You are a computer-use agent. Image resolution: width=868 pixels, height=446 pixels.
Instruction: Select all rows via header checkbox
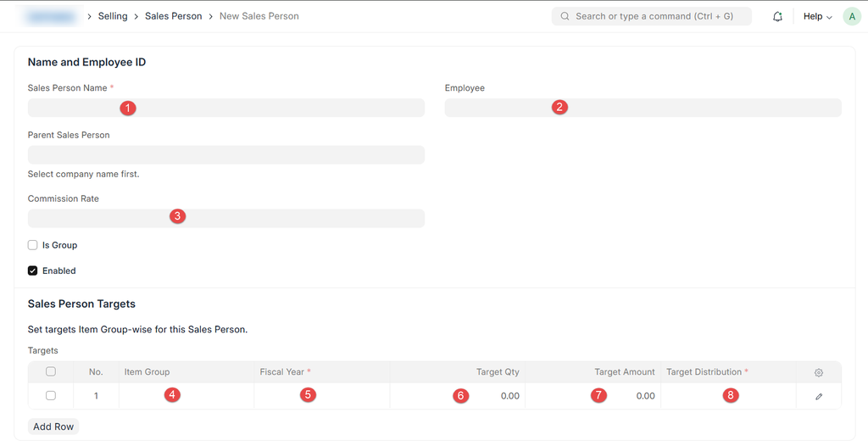pyautogui.click(x=51, y=371)
